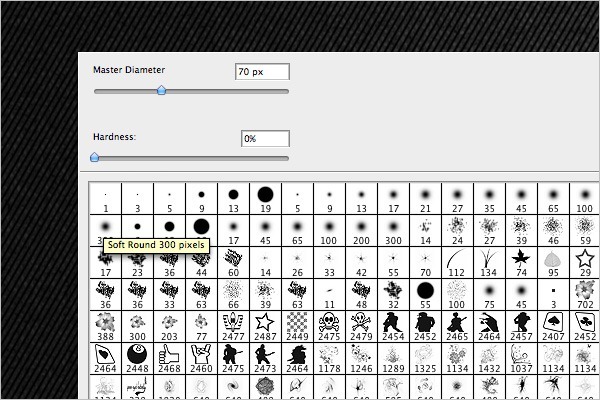Screen dimensions: 600x400
Task: Select the ornamental brush labeled 1289
Action: 393,359
